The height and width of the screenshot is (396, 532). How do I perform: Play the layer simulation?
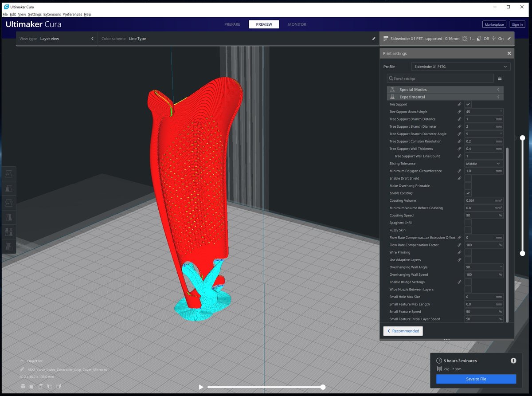tap(201, 387)
